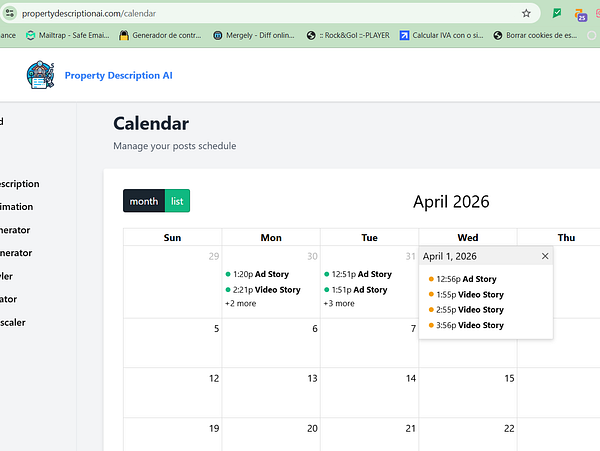
Task: Open the 12:56p Ad Story event
Action: (x=463, y=279)
